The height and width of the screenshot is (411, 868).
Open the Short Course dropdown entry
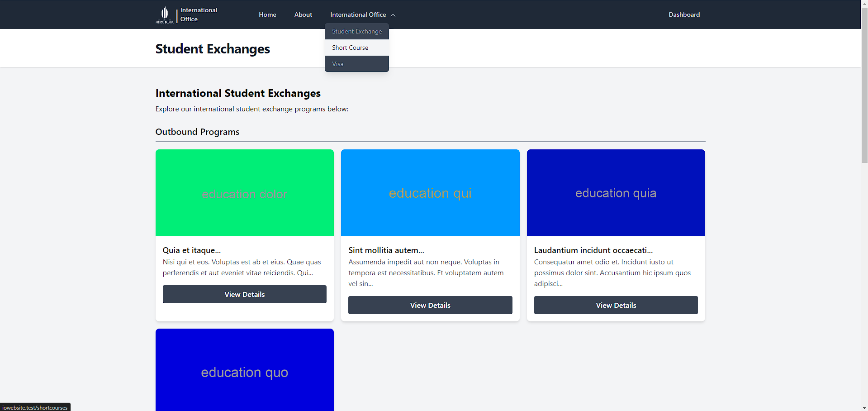[350, 48]
